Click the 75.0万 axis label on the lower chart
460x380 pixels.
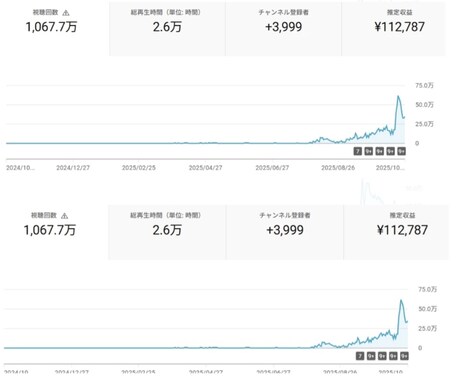coord(427,289)
